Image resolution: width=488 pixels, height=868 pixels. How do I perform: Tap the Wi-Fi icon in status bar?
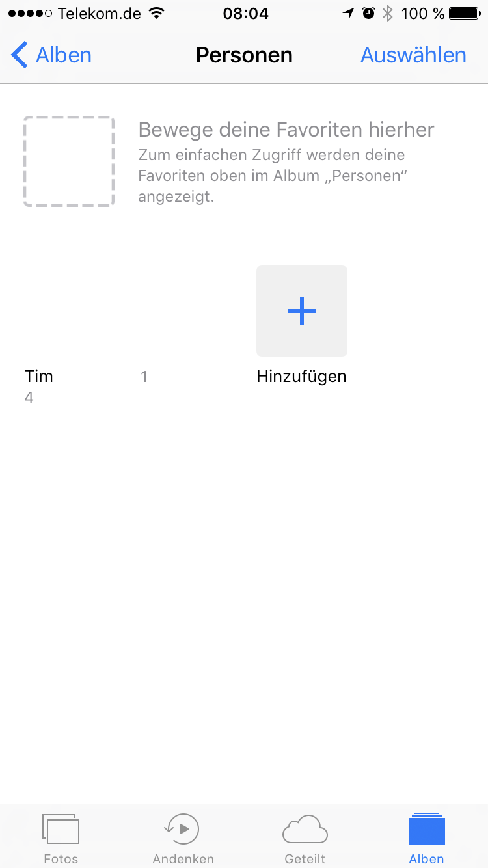tap(156, 14)
